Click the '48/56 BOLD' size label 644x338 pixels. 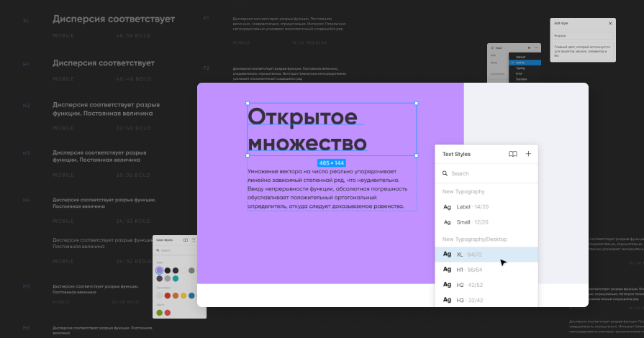[x=134, y=36]
